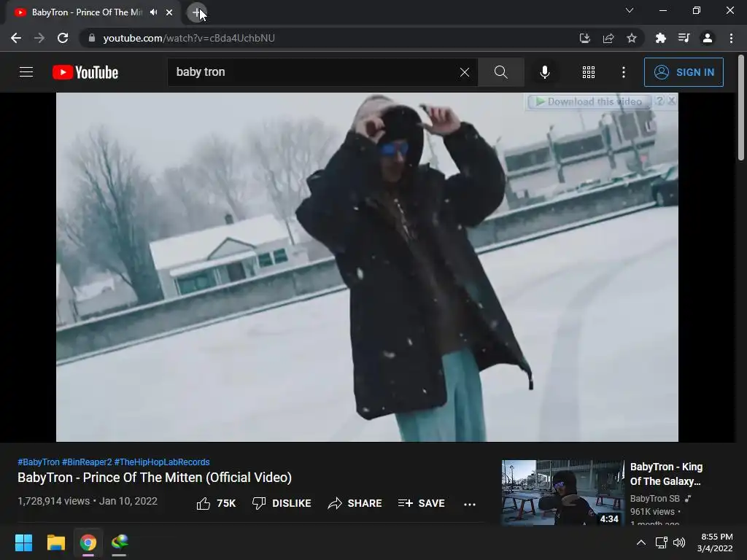Bookmark this page with the star
The height and width of the screenshot is (560, 747).
point(632,38)
